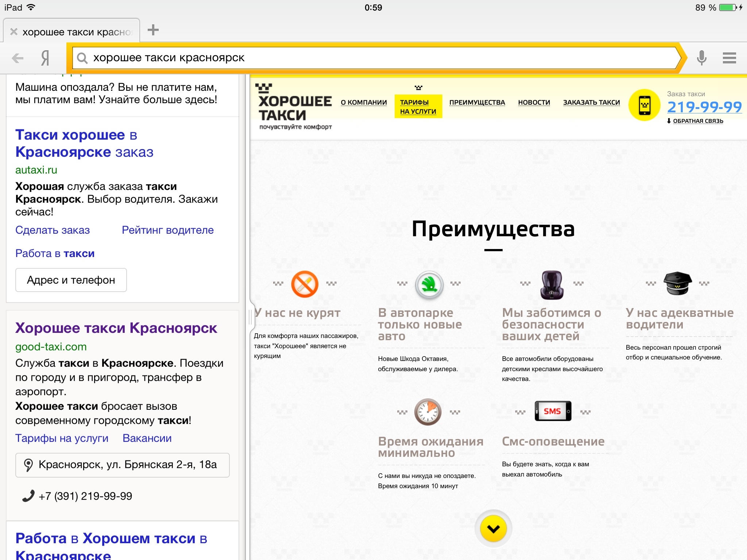Click the 'Преимущества' page title

[493, 230]
